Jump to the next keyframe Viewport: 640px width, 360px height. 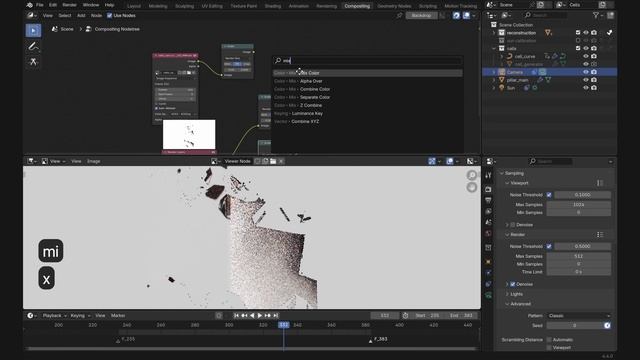268,316
